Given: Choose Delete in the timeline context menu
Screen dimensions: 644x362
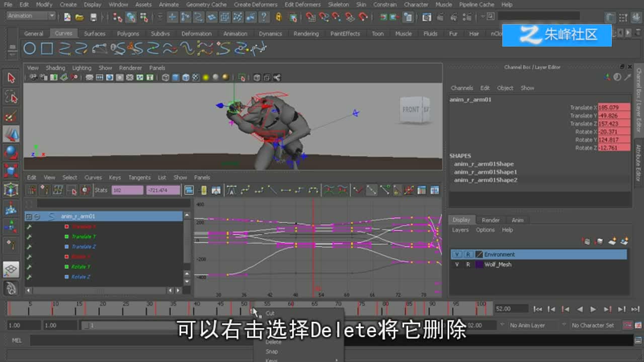Looking at the screenshot, I should (x=274, y=342).
